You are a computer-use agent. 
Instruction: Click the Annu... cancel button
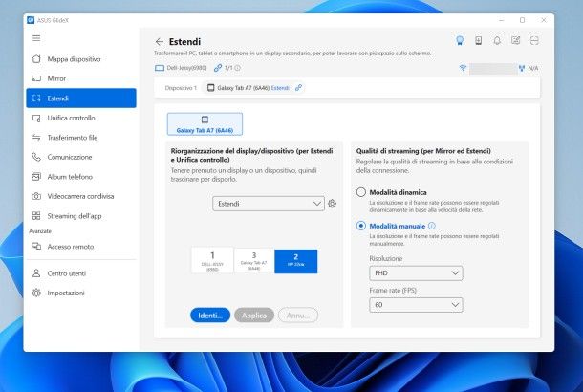tap(298, 316)
